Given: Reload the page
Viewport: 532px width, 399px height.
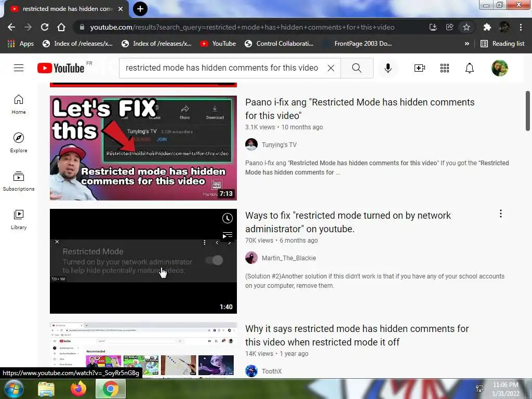Looking at the screenshot, I should click(45, 27).
